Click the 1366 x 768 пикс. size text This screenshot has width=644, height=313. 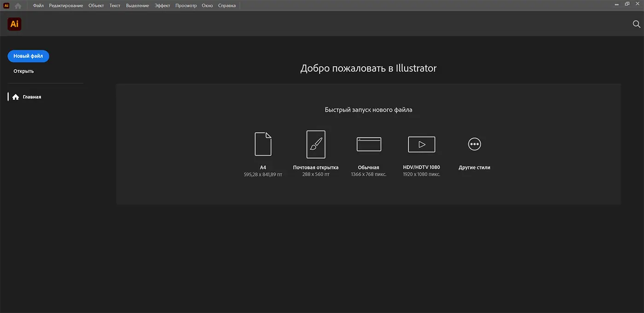369,174
